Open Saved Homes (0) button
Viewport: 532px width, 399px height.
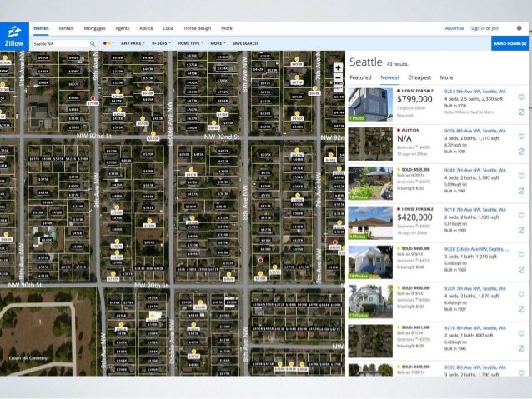coord(510,43)
